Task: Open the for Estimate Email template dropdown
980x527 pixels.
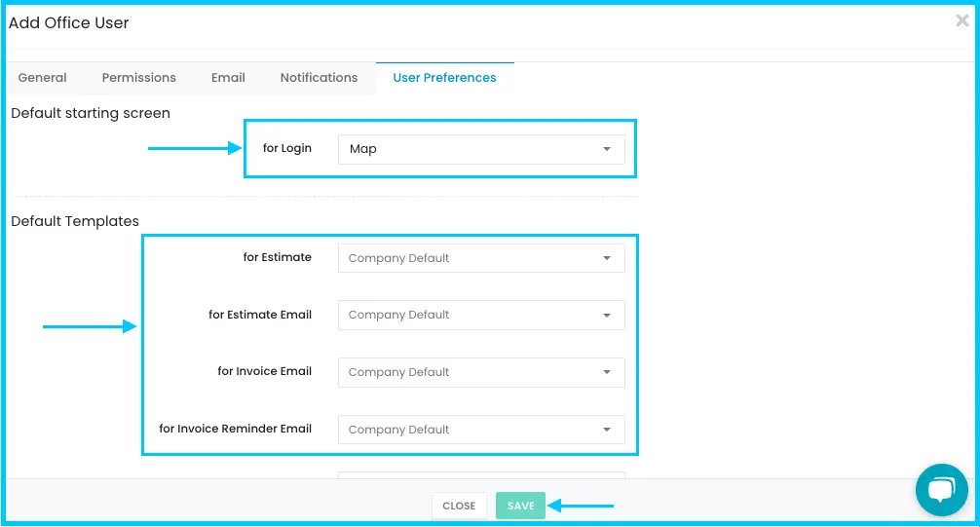Action: pos(481,315)
